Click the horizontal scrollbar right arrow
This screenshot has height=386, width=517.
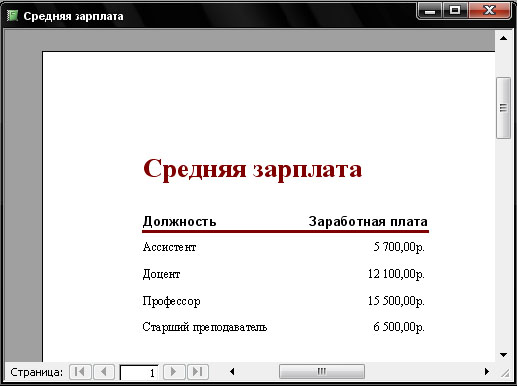click(x=487, y=371)
